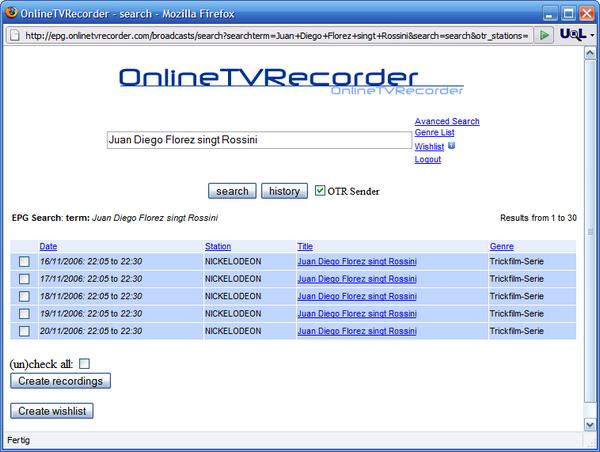
Task: Open title link in the 17/11/2006 row
Action: pyautogui.click(x=357, y=279)
